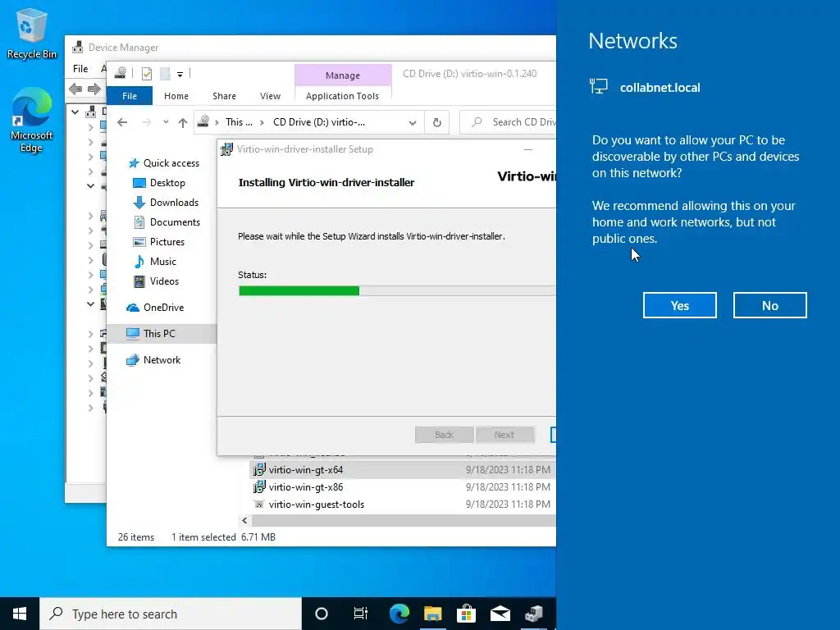This screenshot has height=630, width=840.
Task: Click the Windows Start button
Action: (x=20, y=614)
